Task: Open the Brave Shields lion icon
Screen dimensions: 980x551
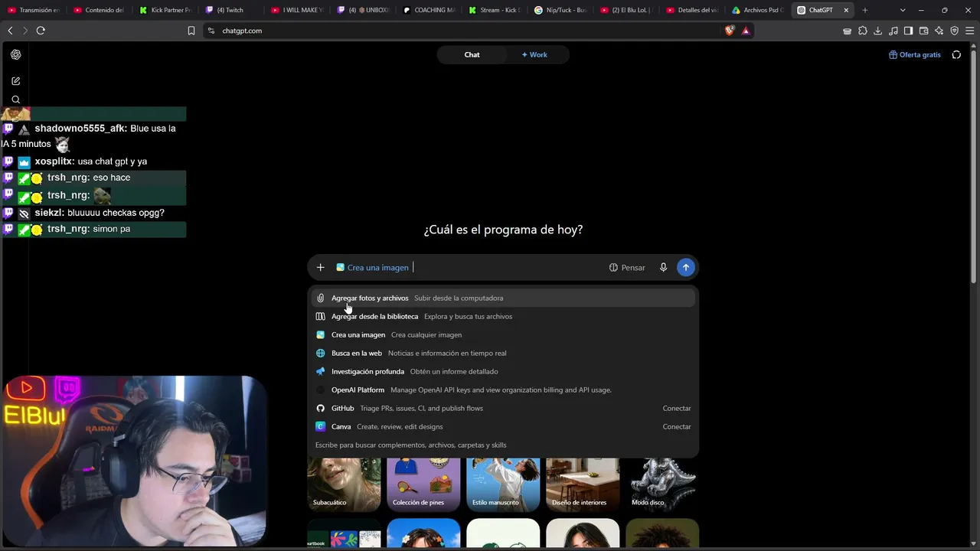Action: pos(730,31)
